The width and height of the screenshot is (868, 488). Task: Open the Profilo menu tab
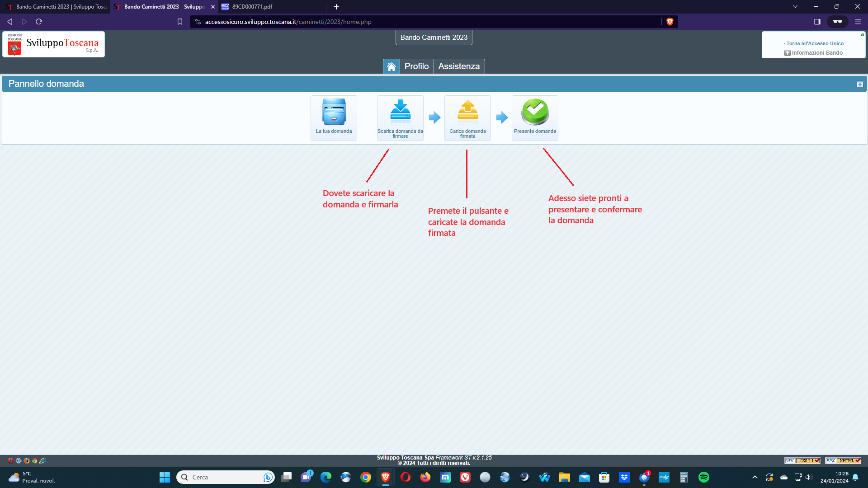click(x=416, y=66)
